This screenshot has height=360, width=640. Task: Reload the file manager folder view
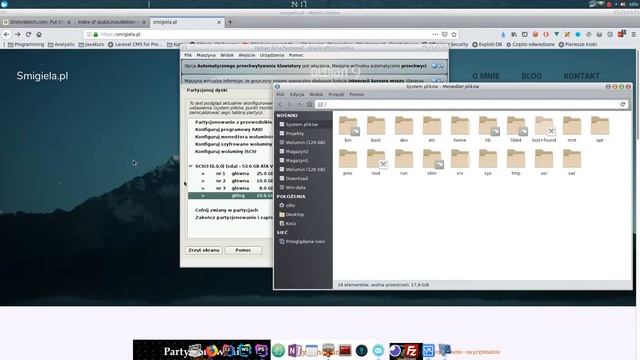[623, 104]
